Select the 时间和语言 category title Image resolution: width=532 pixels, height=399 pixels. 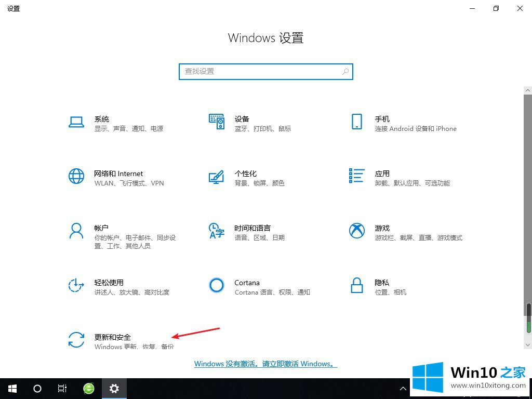tap(252, 228)
